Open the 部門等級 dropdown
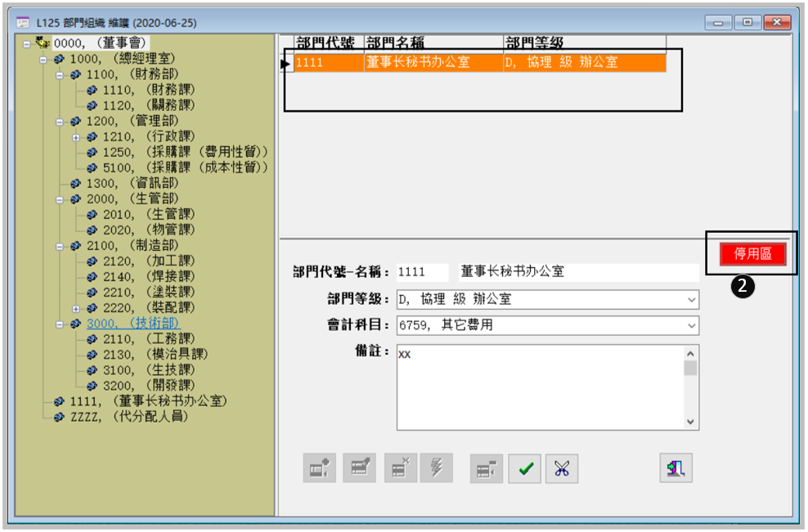 point(691,300)
